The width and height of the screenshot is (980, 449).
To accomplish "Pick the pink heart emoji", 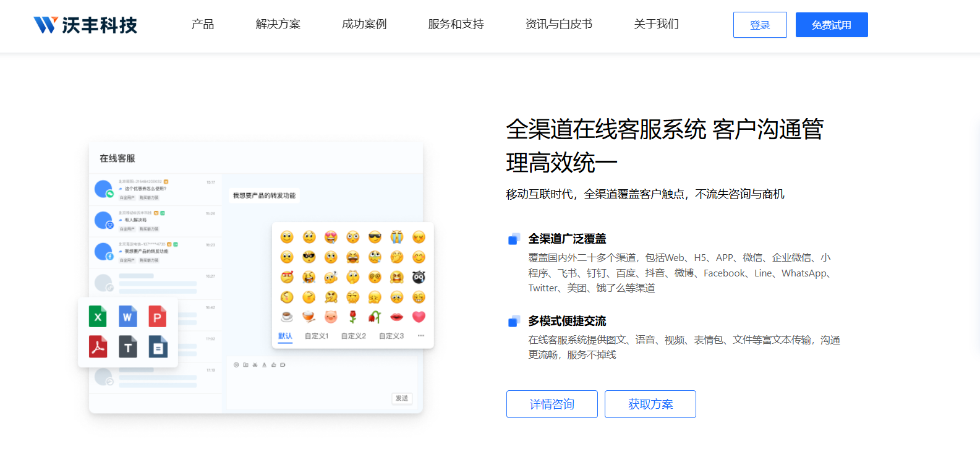I will tap(419, 317).
